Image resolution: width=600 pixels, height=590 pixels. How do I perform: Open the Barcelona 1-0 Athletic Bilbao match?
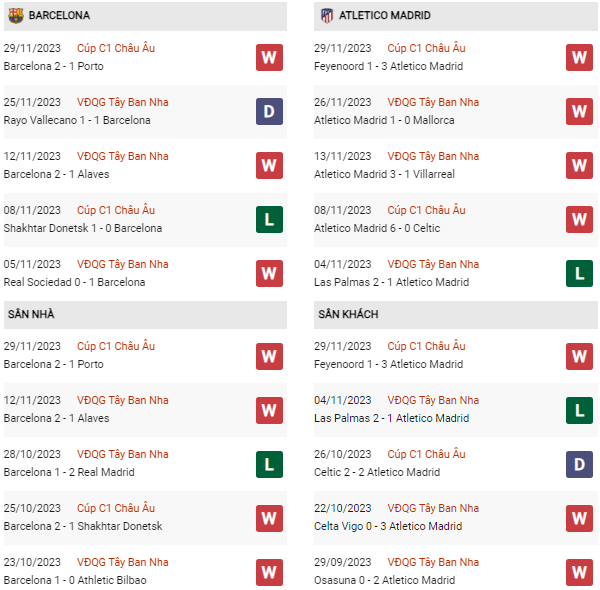[x=75, y=580]
